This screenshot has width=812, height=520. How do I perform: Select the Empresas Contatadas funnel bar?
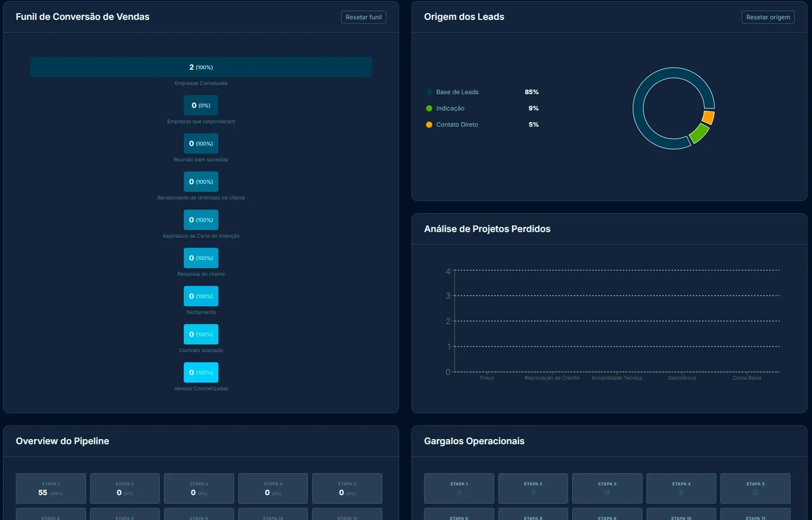tap(201, 67)
